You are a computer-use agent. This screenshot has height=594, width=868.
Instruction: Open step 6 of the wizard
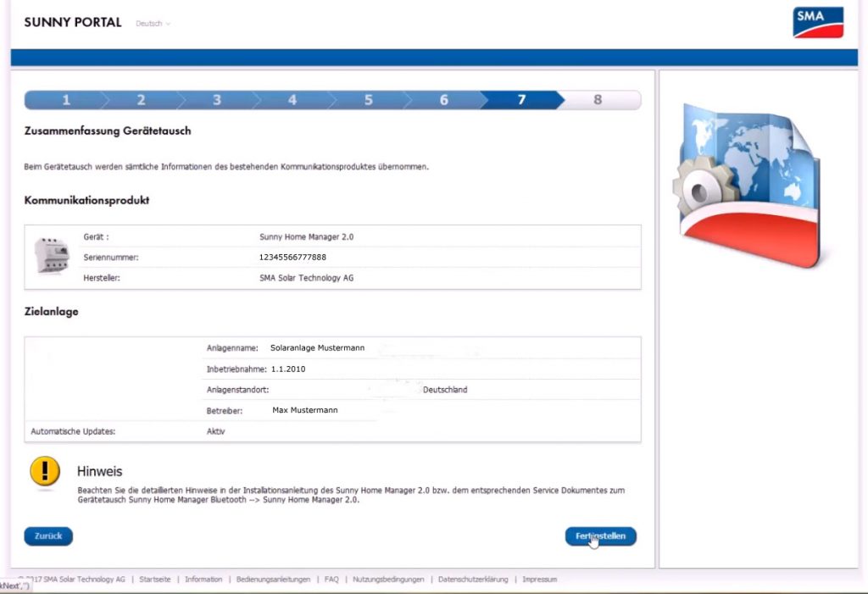tap(443, 99)
